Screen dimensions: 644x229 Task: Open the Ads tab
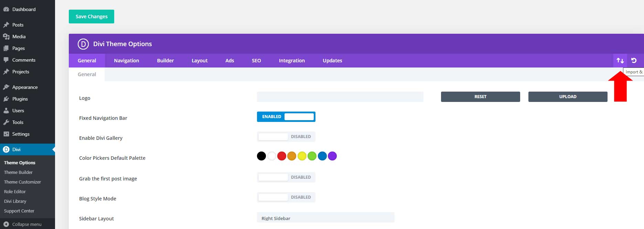pos(230,61)
